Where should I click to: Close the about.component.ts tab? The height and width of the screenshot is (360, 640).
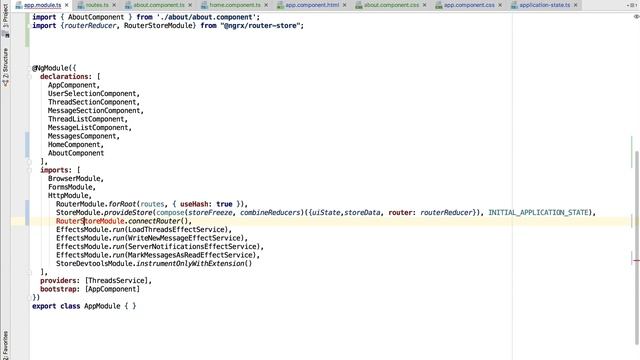point(190,5)
